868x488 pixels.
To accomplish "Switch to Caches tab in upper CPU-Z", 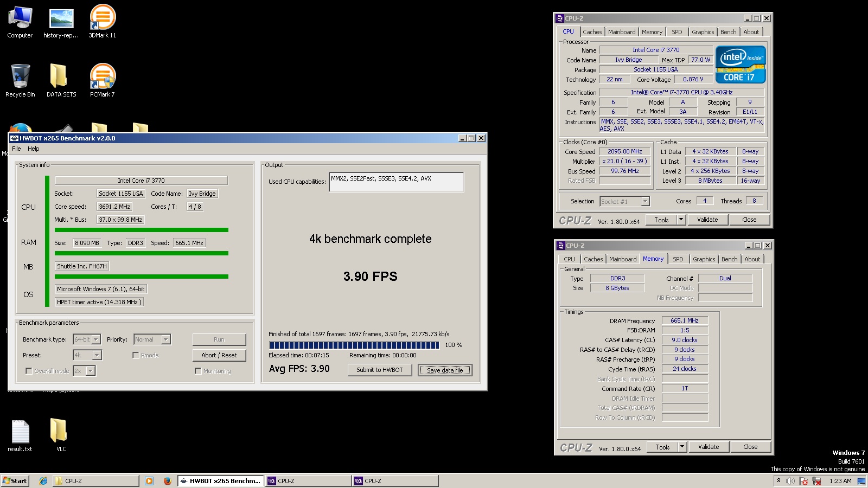I will pyautogui.click(x=592, y=32).
